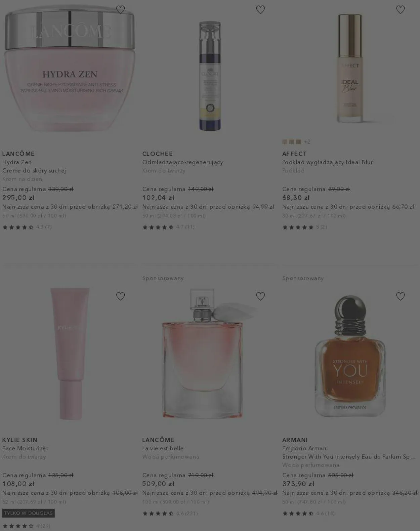Viewport: 420px width, 531px height.
Task: Open the 4.6 (221) reviews rating
Action: coord(170,514)
